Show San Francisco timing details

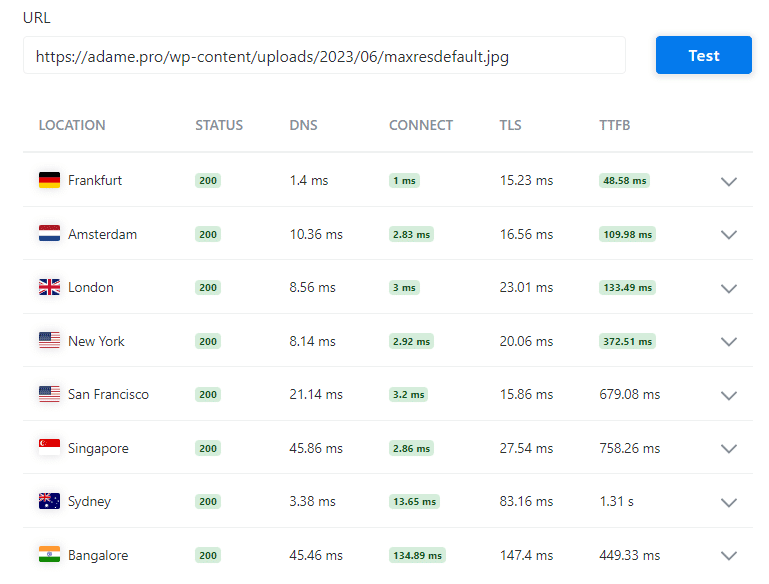(x=729, y=395)
